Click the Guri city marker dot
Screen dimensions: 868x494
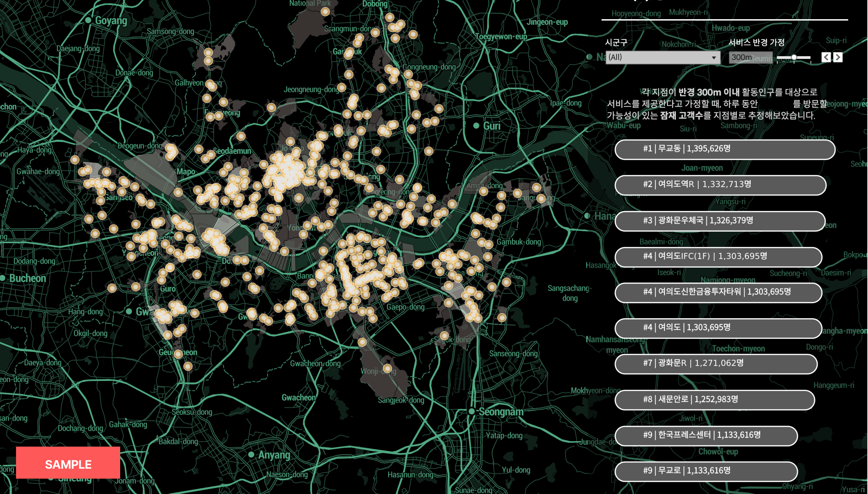(x=476, y=126)
